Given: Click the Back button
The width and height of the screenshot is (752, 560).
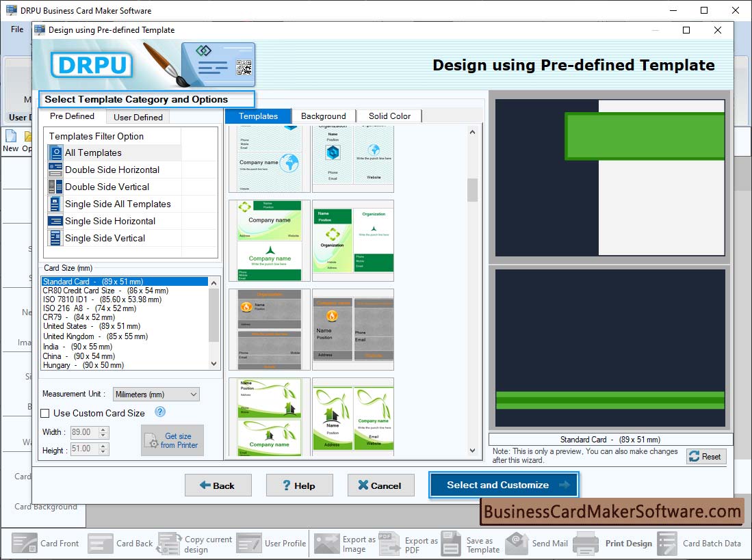Looking at the screenshot, I should click(218, 485).
